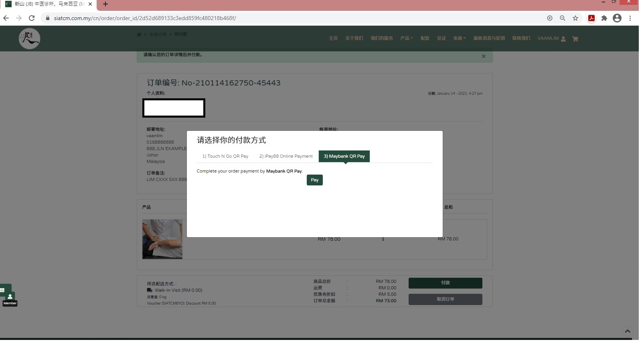Select the iPay88 Online Payment tab
The width and height of the screenshot is (644, 358).
coord(286,156)
